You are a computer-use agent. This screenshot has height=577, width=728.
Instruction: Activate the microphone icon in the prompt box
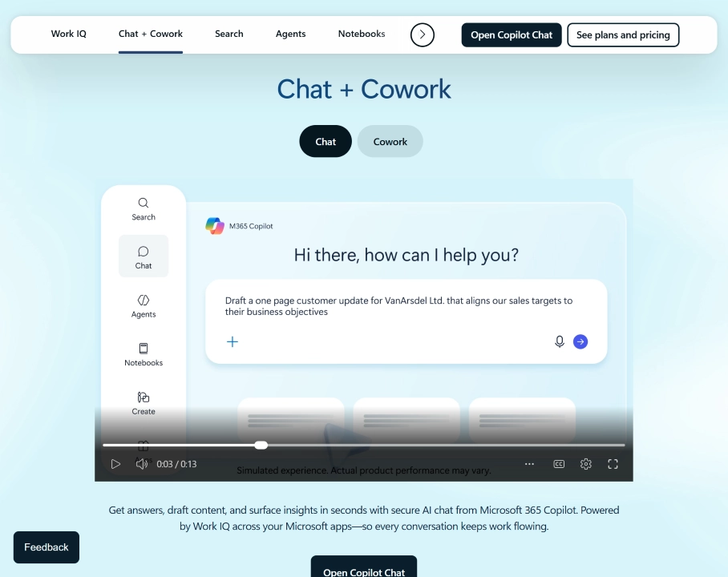pos(560,341)
